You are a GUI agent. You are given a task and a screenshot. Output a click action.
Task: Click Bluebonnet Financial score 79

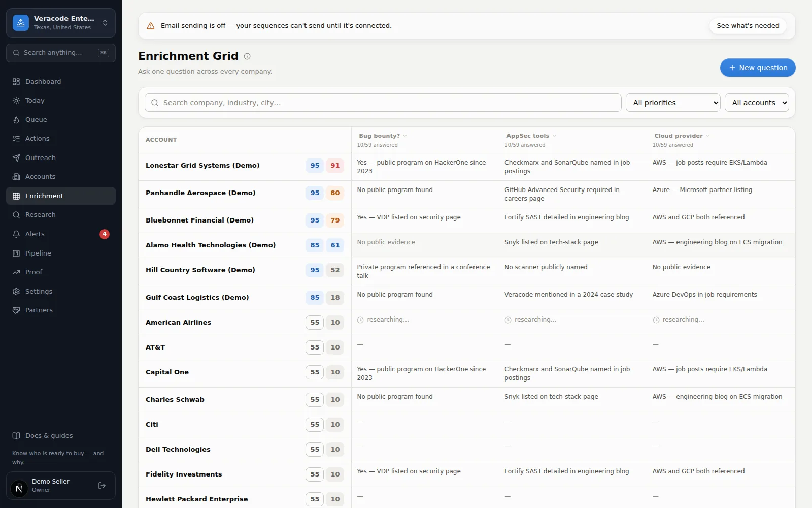[335, 220]
